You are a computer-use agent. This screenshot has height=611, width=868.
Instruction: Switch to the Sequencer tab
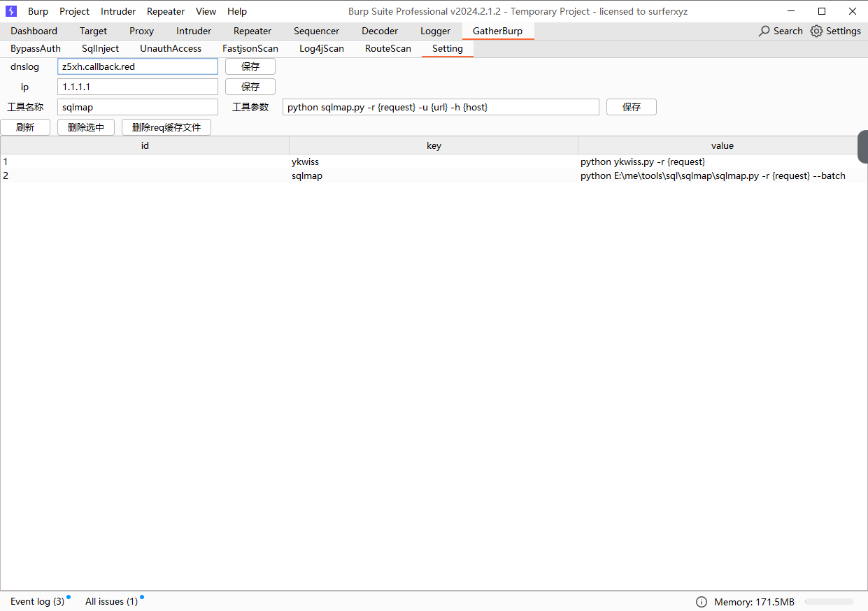click(x=316, y=31)
